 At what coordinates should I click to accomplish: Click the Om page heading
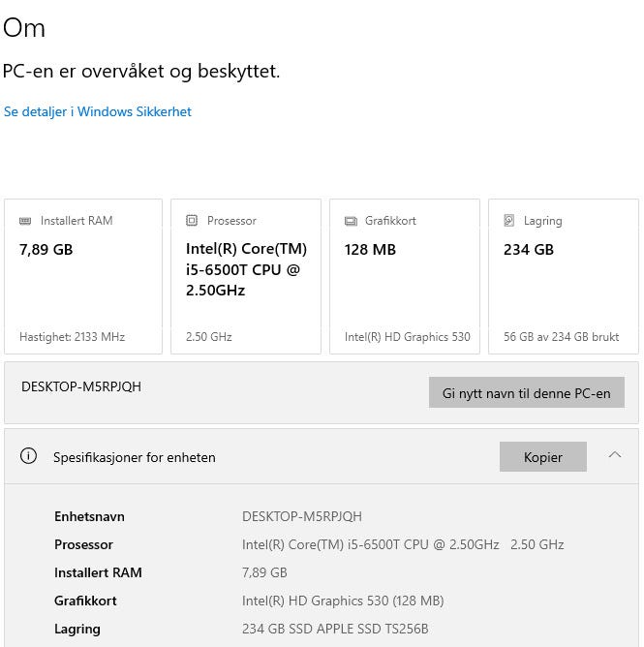tap(24, 28)
